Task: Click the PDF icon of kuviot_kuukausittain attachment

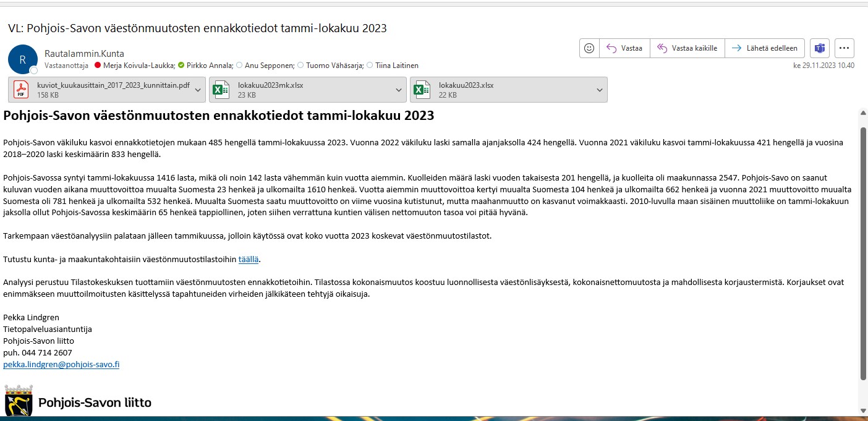Action: coord(22,90)
